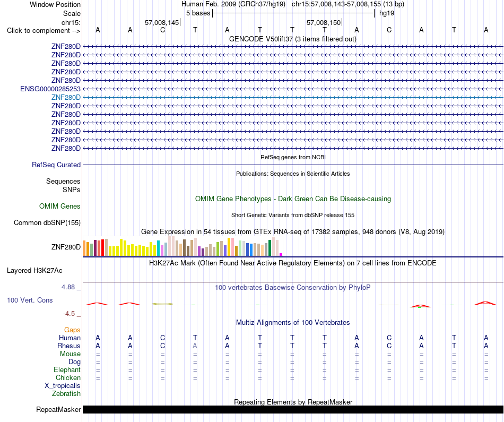Screen dimensions: 504x422
Task: Open the 100 vertebrates Basewise Conservation by PhyloP title
Action: pyautogui.click(x=293, y=288)
